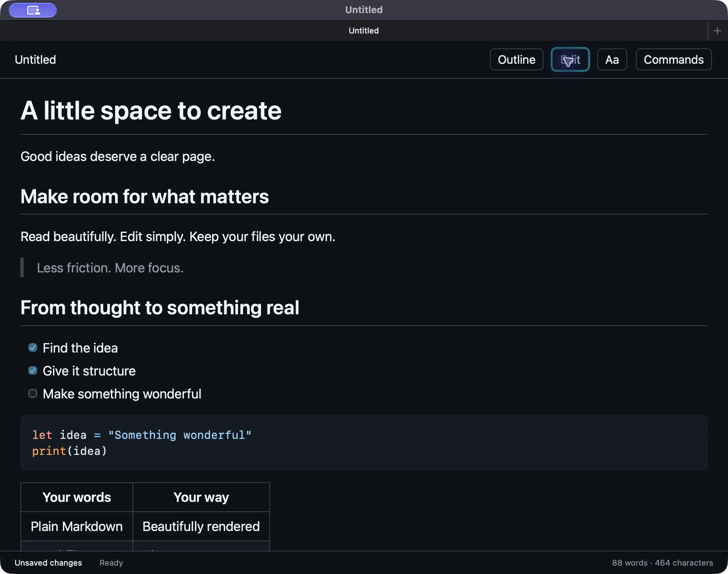Click the From thought to something real heading
The image size is (728, 574).
[x=160, y=308]
